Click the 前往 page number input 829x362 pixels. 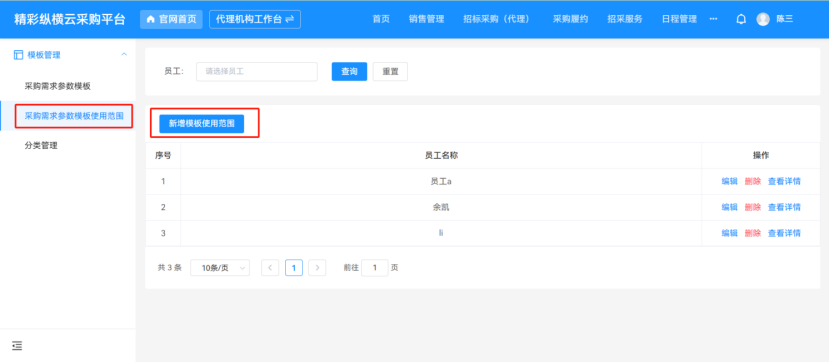pos(375,268)
